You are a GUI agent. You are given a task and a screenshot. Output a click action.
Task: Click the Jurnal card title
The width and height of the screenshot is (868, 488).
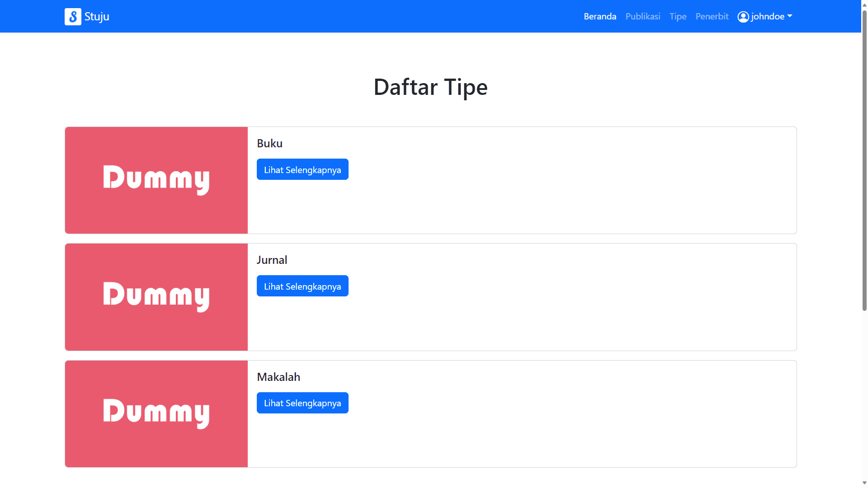pyautogui.click(x=272, y=260)
